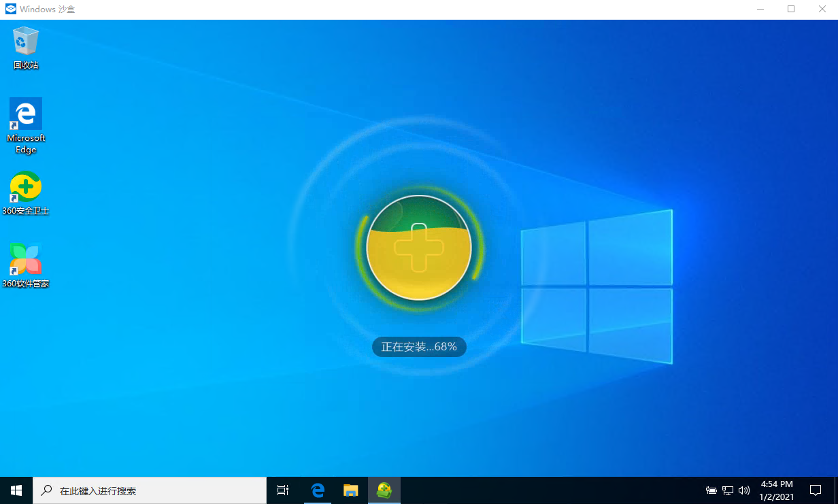
Task: Select the 360 installer taskbar icon
Action: [x=384, y=490]
